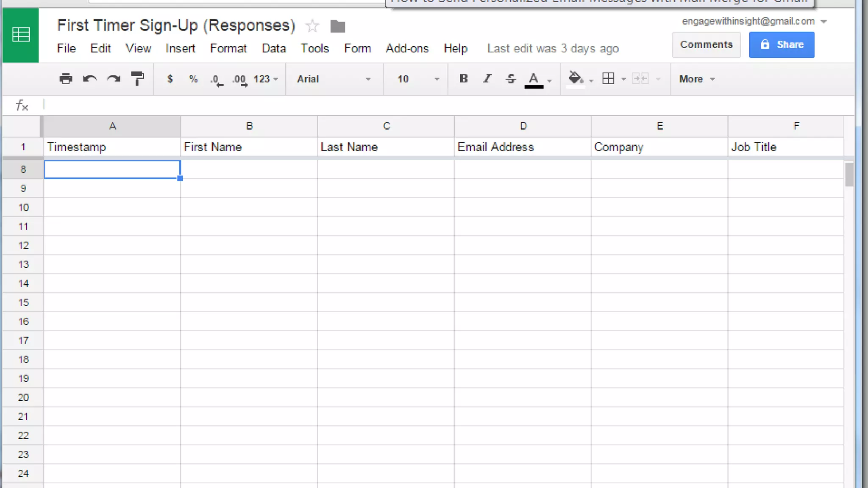Toggle bold formatting
This screenshot has height=488, width=868.
(x=464, y=79)
